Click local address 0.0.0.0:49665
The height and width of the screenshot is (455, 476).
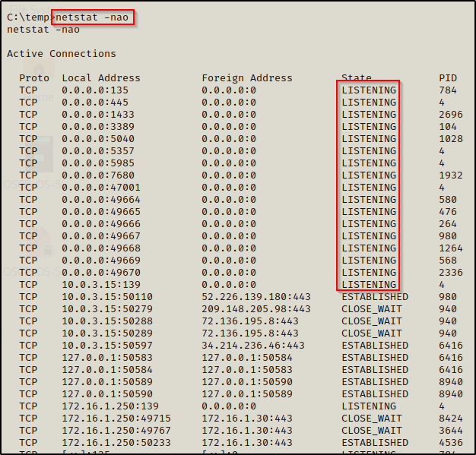point(101,211)
